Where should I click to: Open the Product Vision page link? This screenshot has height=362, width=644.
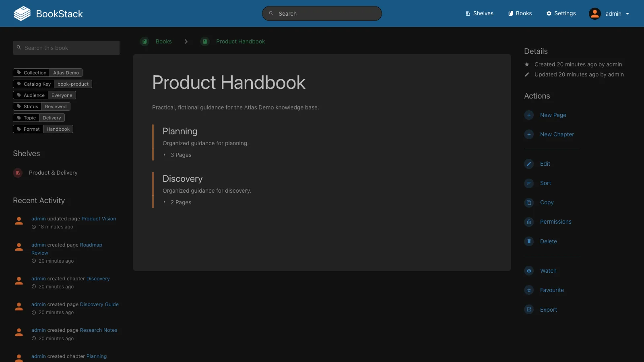[x=99, y=219]
